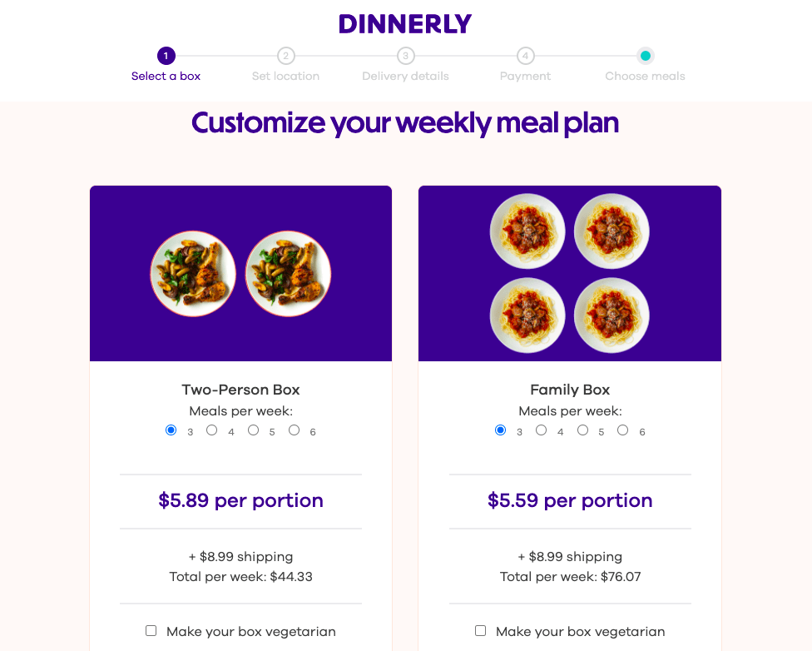
Task: Click the DINNERLY logo
Action: pos(405,23)
